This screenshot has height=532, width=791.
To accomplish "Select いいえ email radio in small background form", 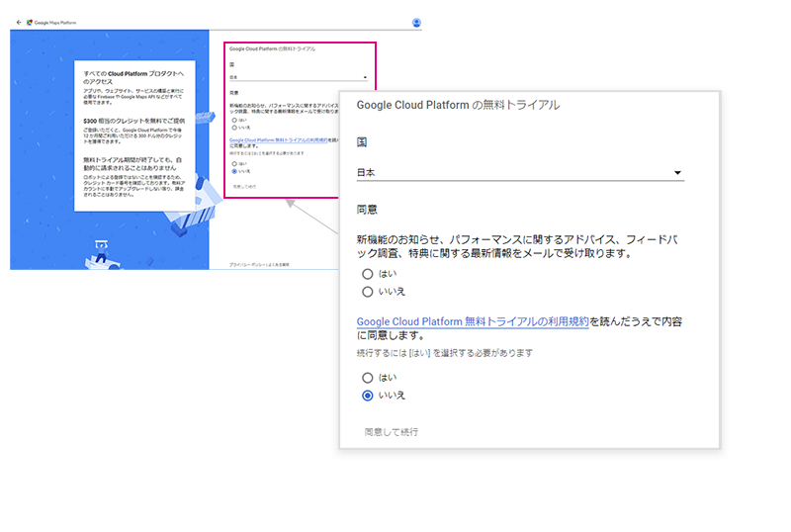I will (x=234, y=128).
